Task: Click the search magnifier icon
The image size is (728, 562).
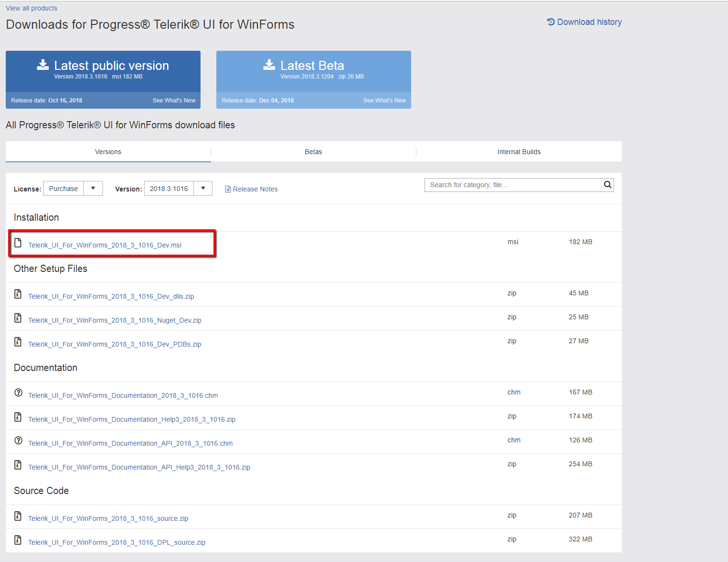Action: coord(608,185)
